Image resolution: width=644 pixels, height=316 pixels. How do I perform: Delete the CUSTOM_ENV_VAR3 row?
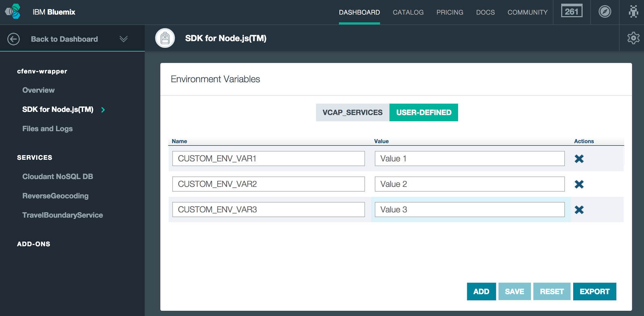click(x=579, y=210)
